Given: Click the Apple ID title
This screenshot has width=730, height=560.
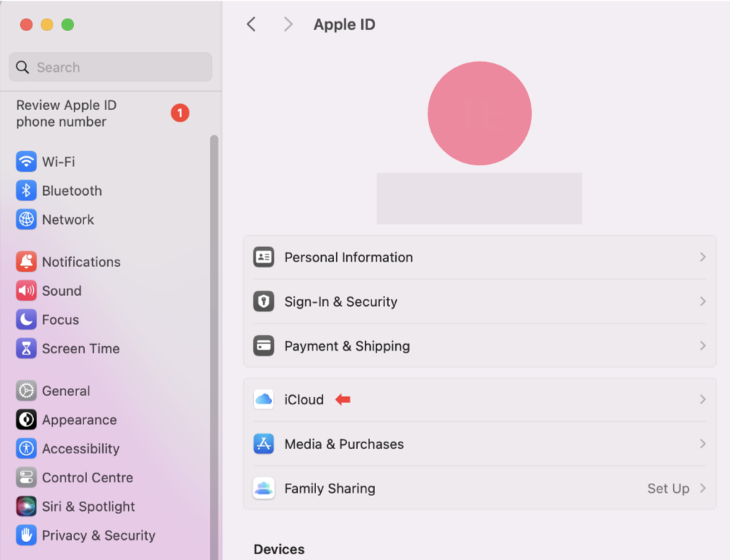Looking at the screenshot, I should click(344, 24).
